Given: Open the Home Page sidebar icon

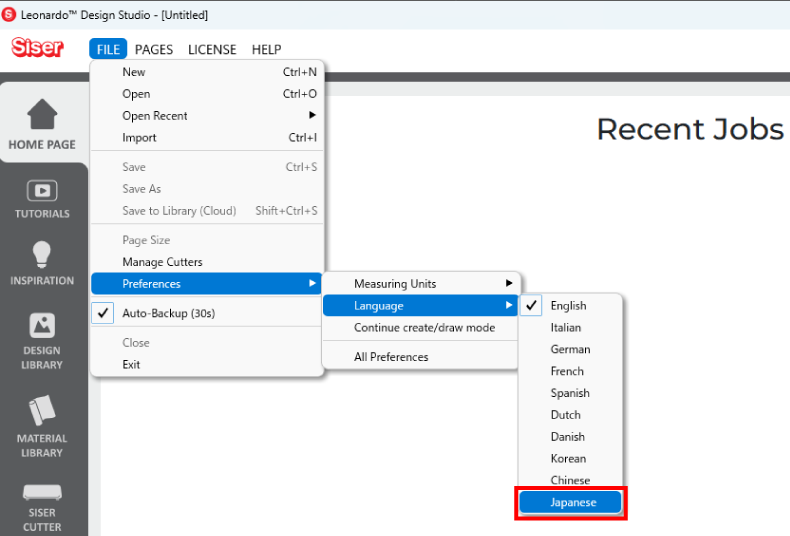Looking at the screenshot, I should (42, 114).
